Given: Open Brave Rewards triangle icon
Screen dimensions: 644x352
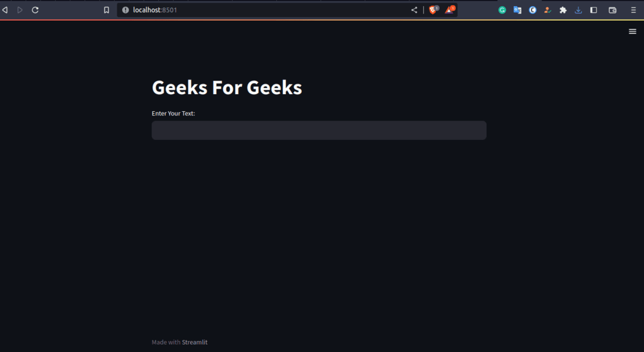Looking at the screenshot, I should [x=450, y=10].
